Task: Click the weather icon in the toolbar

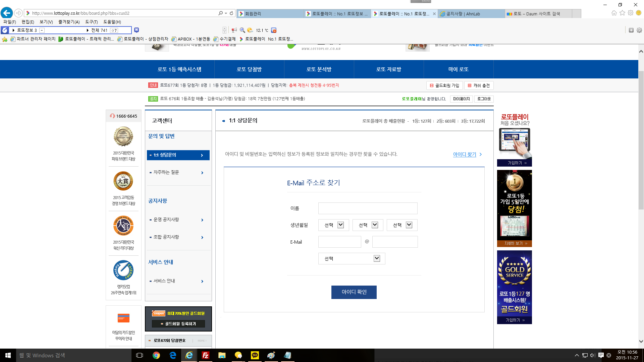Action: (250, 30)
